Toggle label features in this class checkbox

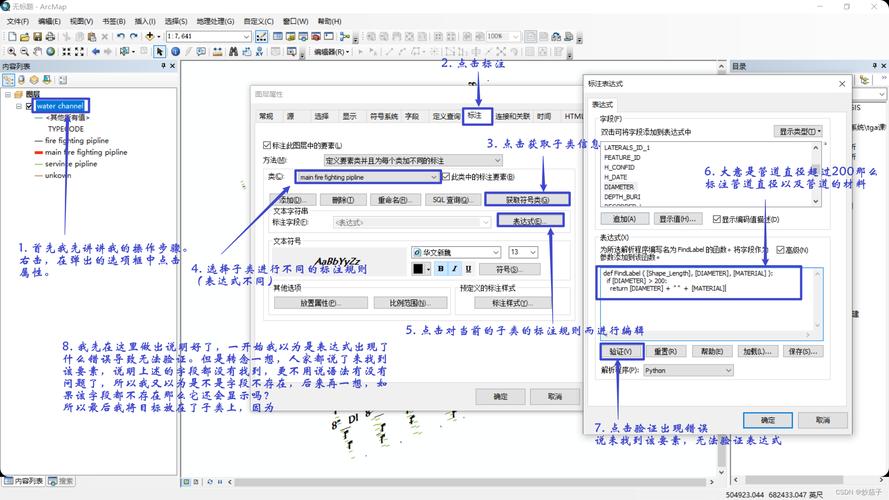[x=446, y=177]
